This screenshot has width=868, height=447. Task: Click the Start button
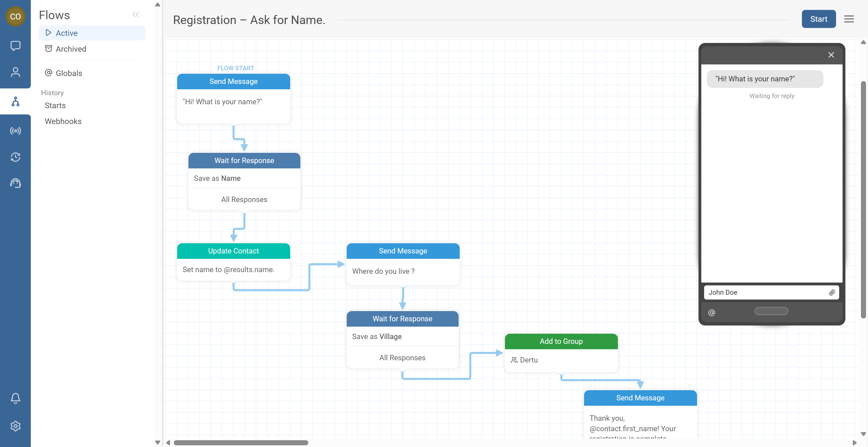pyautogui.click(x=819, y=19)
